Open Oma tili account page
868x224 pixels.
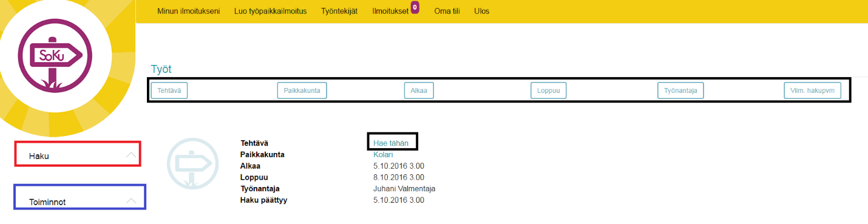pos(447,11)
